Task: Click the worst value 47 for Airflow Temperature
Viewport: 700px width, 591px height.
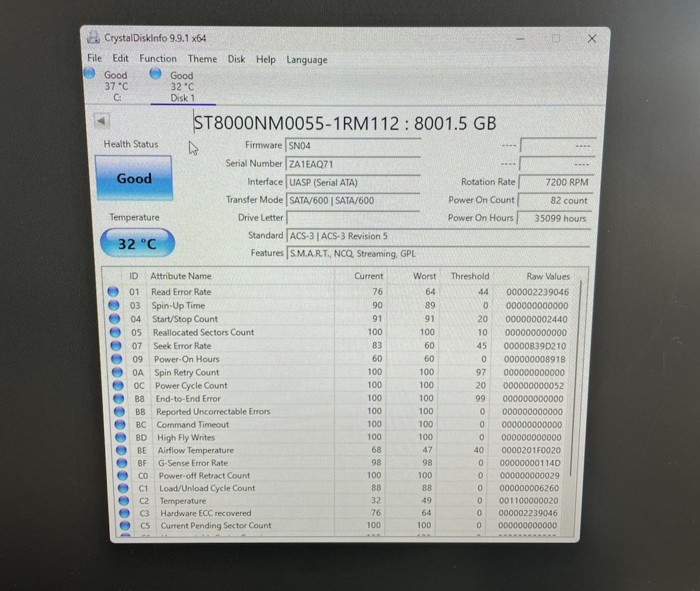Action: [x=428, y=450]
